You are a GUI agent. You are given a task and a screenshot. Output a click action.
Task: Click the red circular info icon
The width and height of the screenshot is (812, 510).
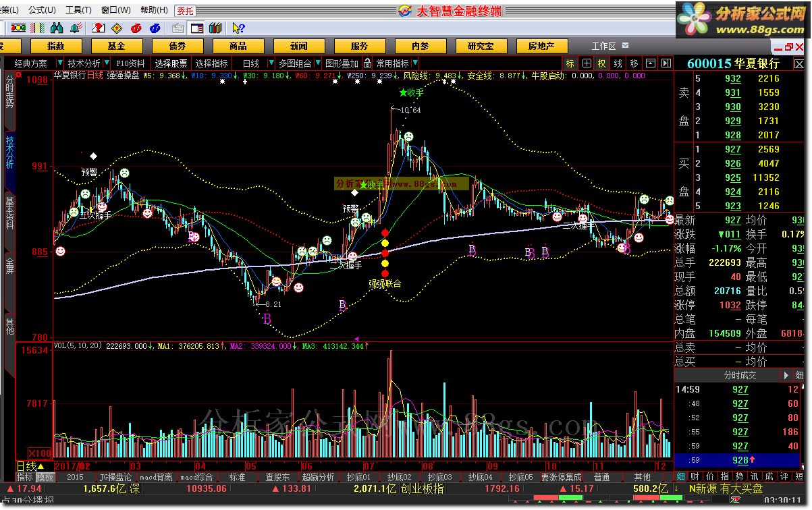click(136, 28)
